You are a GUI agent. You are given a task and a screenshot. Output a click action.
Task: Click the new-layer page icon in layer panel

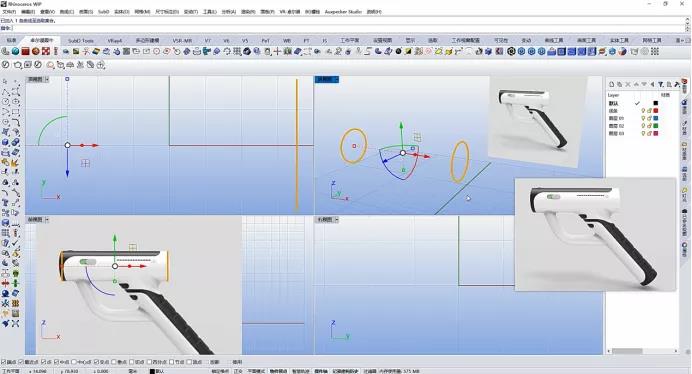click(x=612, y=84)
